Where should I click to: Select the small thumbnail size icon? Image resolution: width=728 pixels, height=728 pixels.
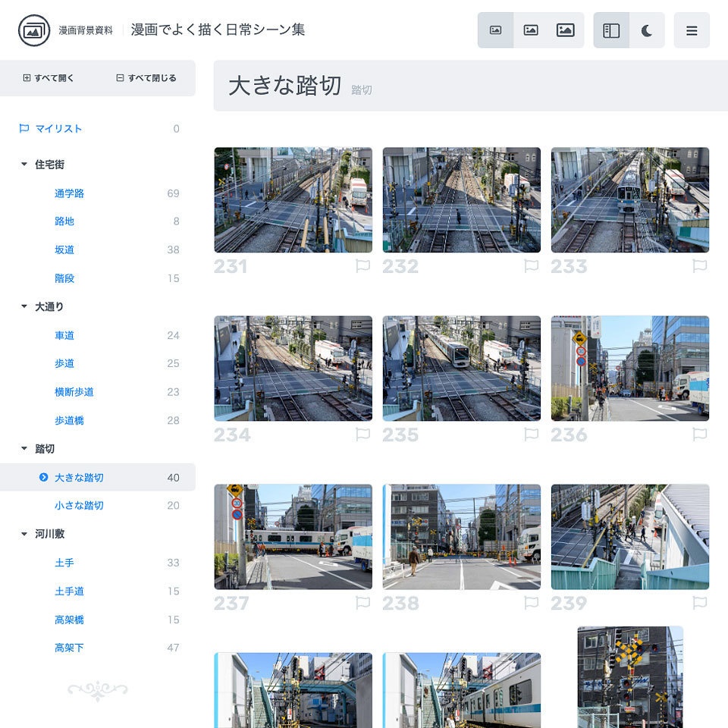coord(496,30)
